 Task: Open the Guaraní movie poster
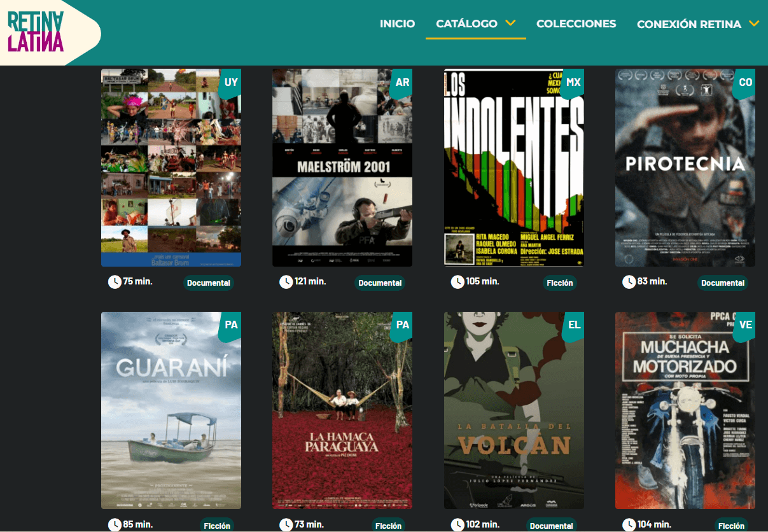pyautogui.click(x=171, y=410)
